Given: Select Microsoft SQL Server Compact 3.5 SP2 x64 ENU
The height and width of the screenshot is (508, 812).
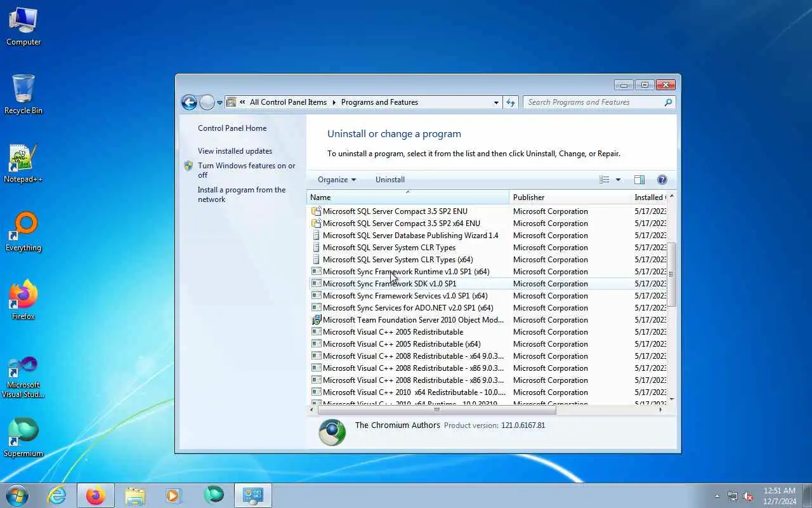Looking at the screenshot, I should click(x=487, y=224).
